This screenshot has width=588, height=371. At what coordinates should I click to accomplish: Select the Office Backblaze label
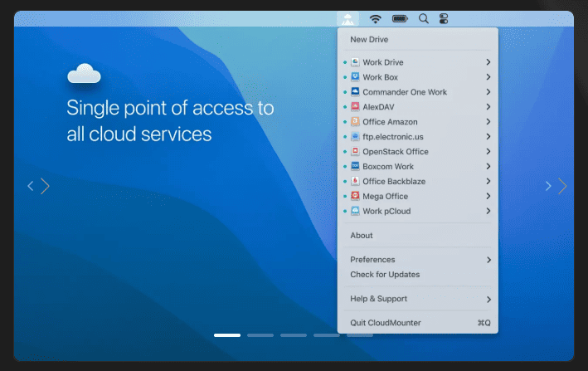click(x=394, y=181)
